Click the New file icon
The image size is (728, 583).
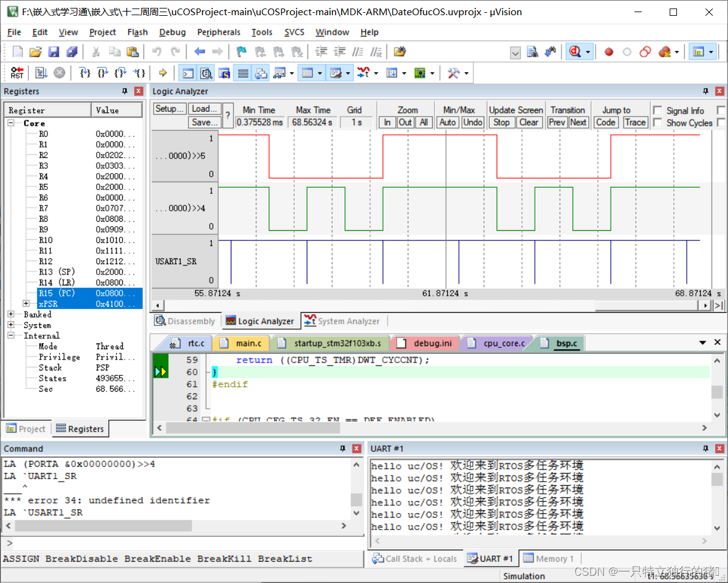[x=18, y=52]
